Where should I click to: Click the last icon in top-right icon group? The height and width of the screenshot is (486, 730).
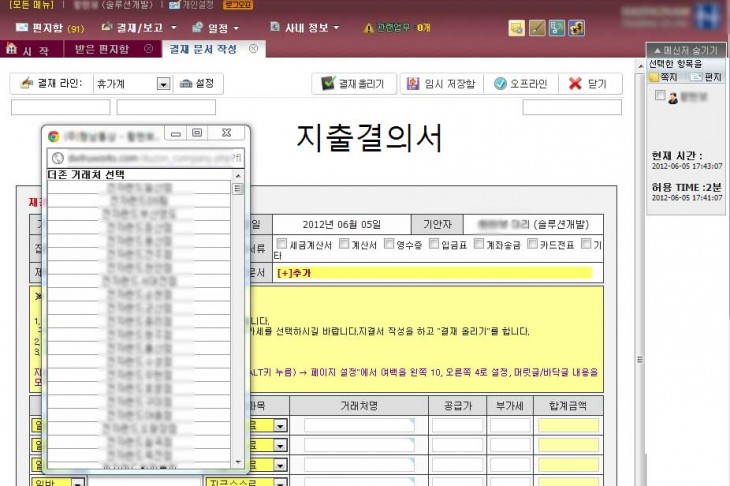(577, 28)
